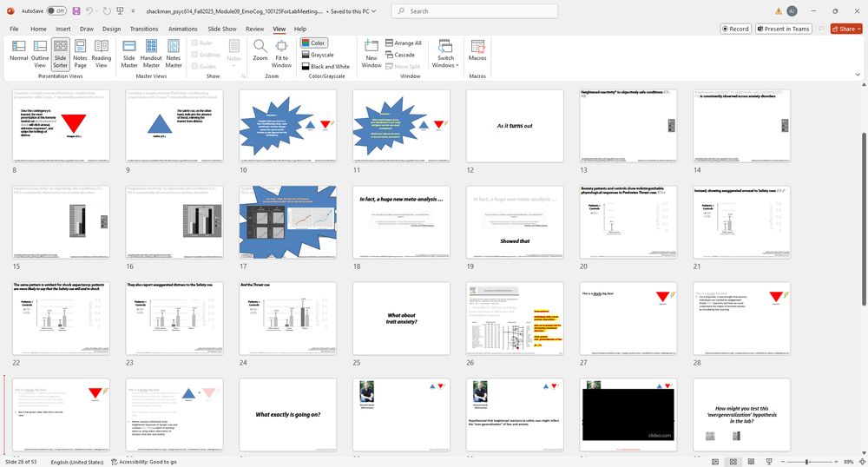Undo the last action

[x=89, y=11]
